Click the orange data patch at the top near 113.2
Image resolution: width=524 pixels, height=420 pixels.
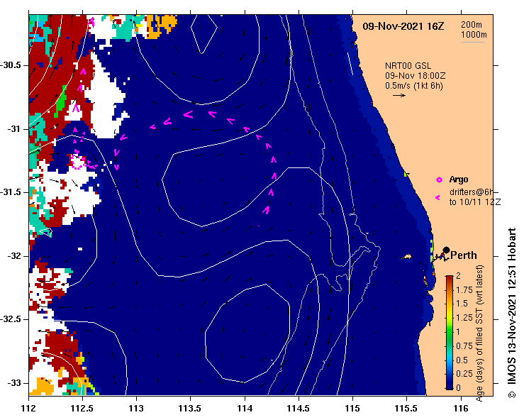tap(162, 26)
